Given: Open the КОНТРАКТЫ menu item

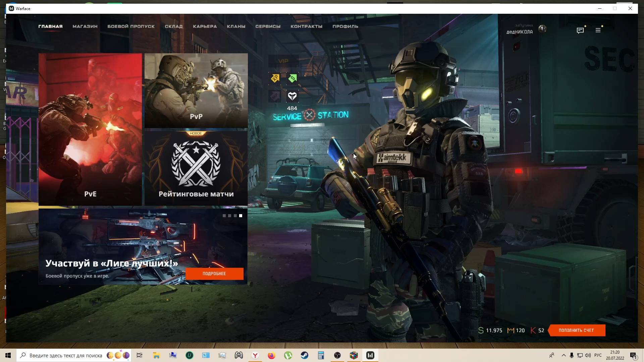Looking at the screenshot, I should click(x=306, y=26).
